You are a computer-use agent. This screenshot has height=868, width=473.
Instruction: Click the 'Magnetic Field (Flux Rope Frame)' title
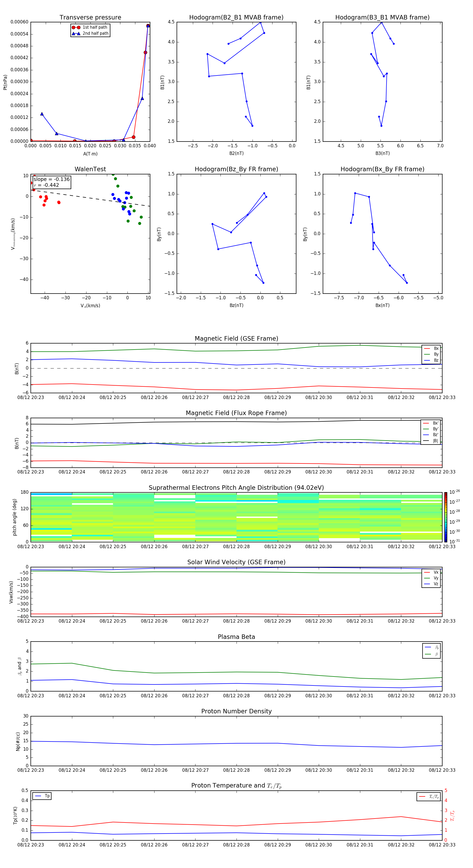236,413
